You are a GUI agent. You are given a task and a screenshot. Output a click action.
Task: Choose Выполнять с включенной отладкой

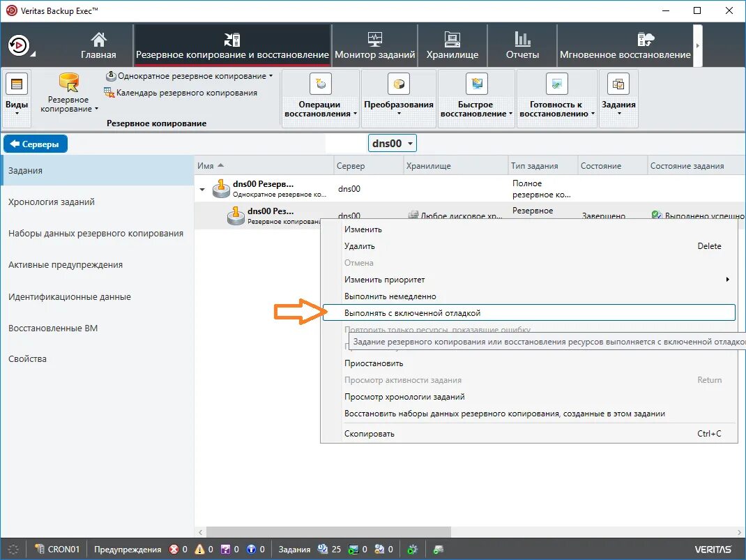click(x=529, y=312)
